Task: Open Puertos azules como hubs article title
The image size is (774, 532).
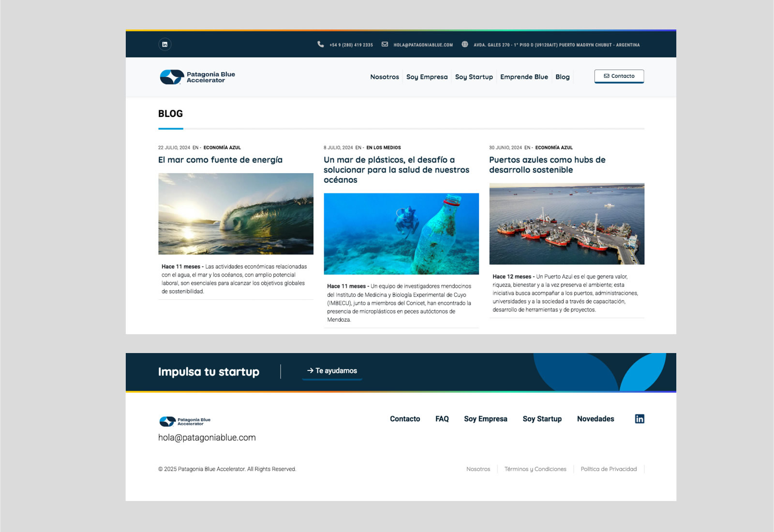Action: click(547, 165)
